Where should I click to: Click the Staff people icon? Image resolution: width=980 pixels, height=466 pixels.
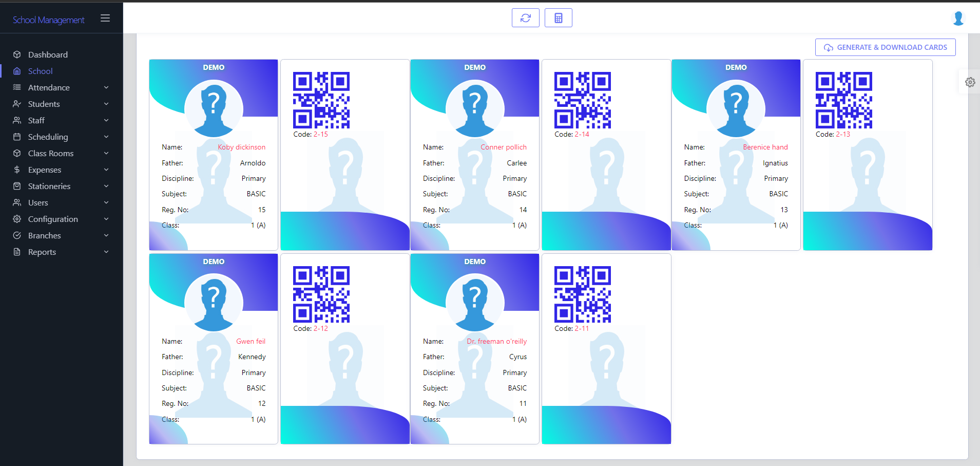17,120
